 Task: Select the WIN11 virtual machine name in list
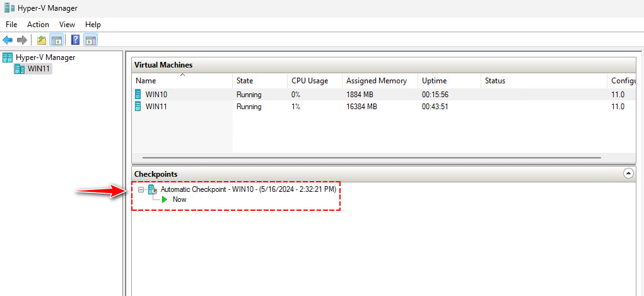[x=156, y=107]
